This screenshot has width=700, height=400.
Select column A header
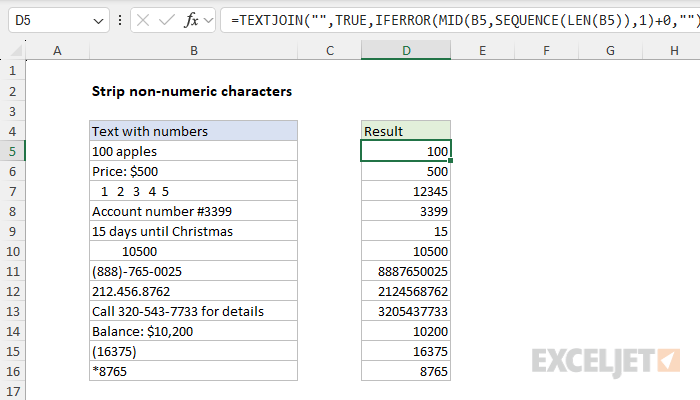click(x=58, y=50)
